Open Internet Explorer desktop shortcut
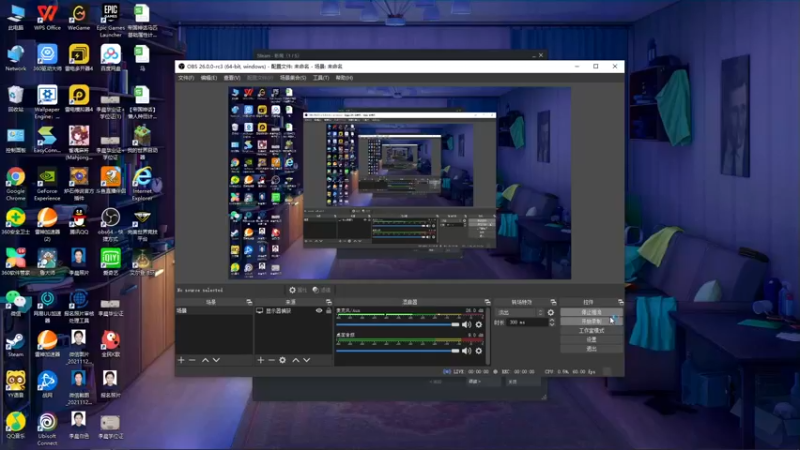Image resolution: width=800 pixels, height=450 pixels. pyautogui.click(x=142, y=184)
